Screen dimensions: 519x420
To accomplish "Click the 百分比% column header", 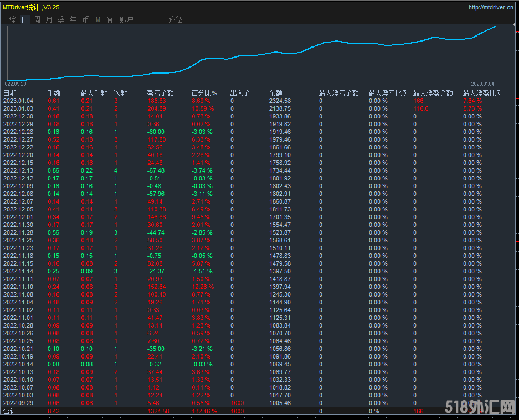I will (204, 94).
